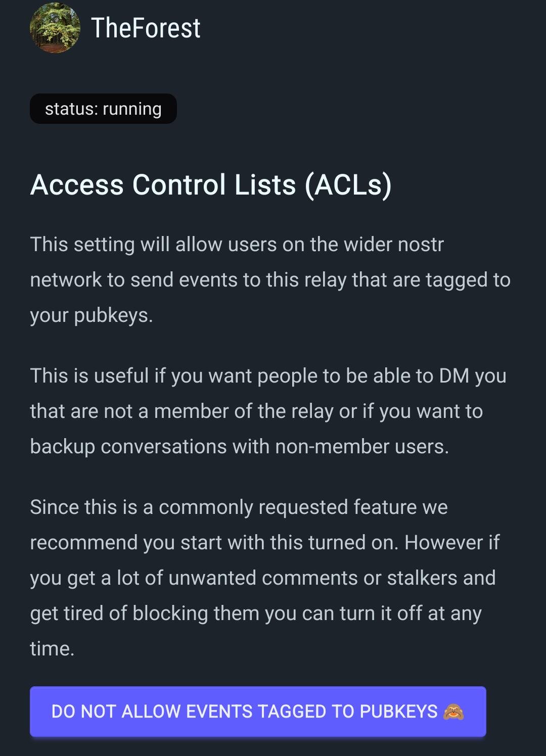Screen dimensions: 546x756
Task: Click the line starting "Since this is a commonly"
Action: (x=239, y=507)
